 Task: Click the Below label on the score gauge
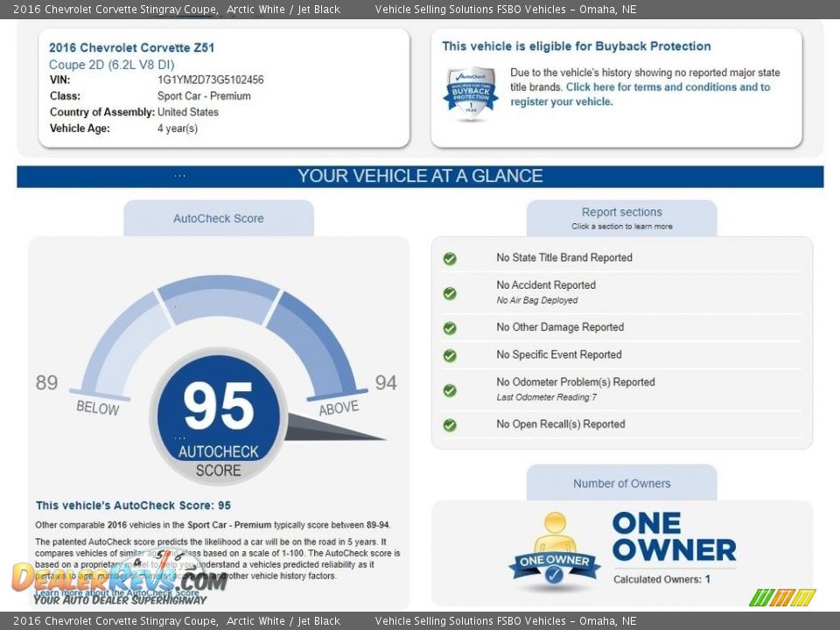(98, 409)
